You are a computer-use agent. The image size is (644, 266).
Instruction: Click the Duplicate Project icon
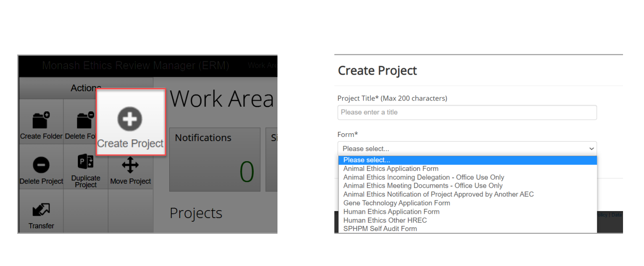pyautogui.click(x=85, y=163)
